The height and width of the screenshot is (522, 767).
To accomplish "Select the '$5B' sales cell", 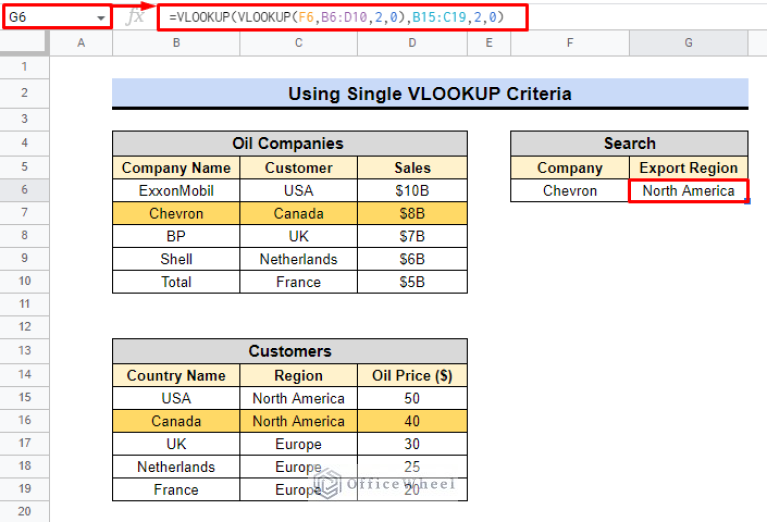I will coord(412,282).
